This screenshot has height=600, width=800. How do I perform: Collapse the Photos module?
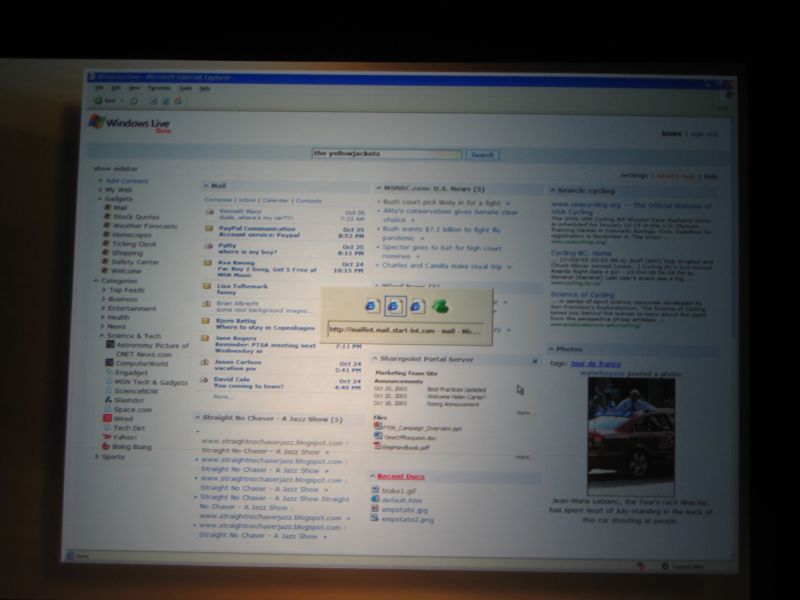click(x=552, y=350)
